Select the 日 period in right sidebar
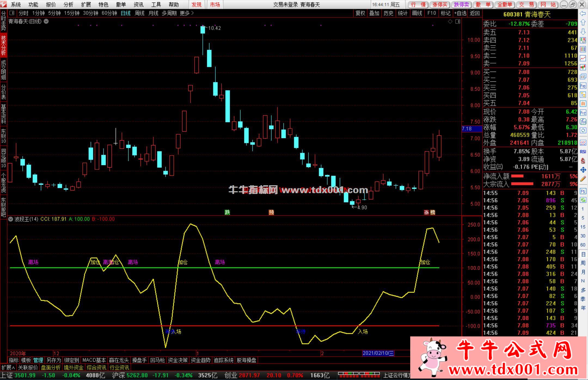 click(x=583, y=254)
